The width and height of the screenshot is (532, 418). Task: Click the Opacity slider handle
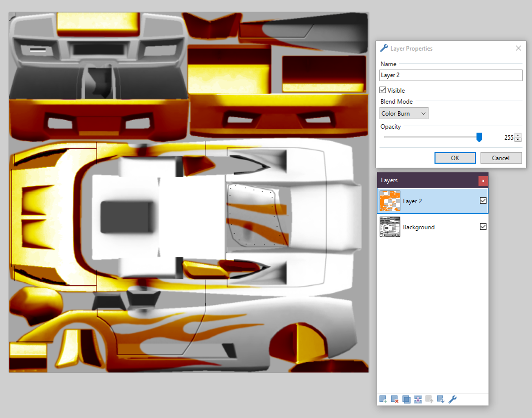tap(479, 137)
